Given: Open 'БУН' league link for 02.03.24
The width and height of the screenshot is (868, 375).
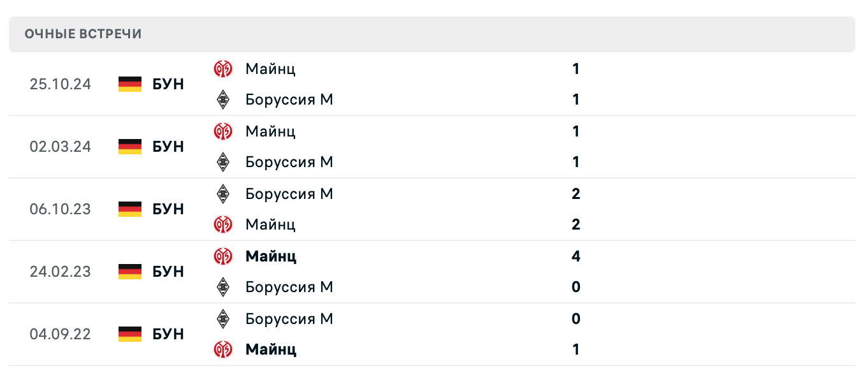Looking at the screenshot, I should tap(168, 147).
